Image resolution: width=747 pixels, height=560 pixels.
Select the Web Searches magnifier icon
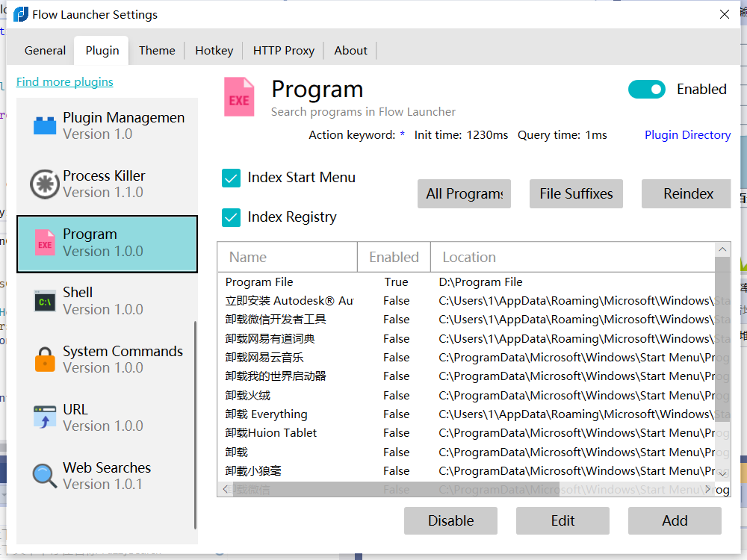[x=44, y=476]
